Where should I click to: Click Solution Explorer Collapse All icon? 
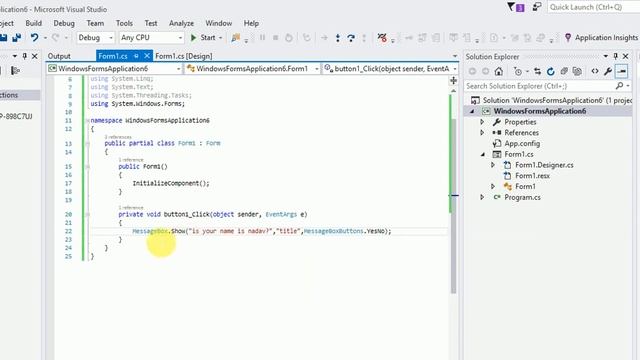[x=564, y=71]
